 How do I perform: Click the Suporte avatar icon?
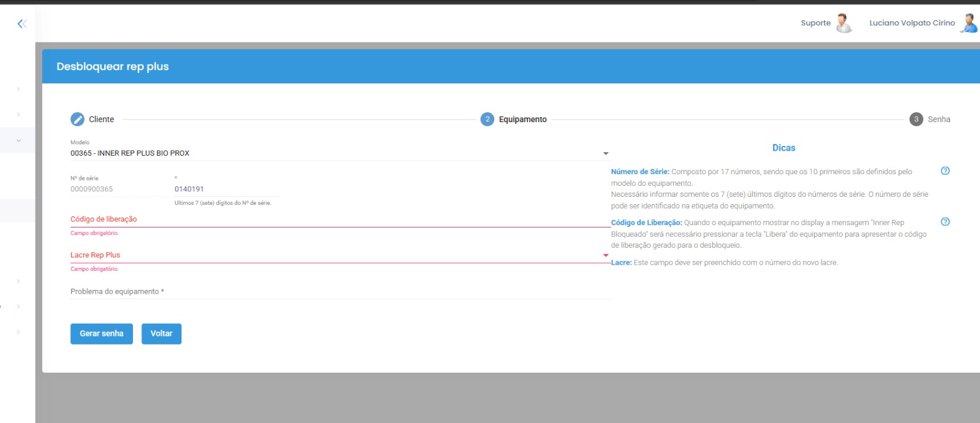(844, 23)
